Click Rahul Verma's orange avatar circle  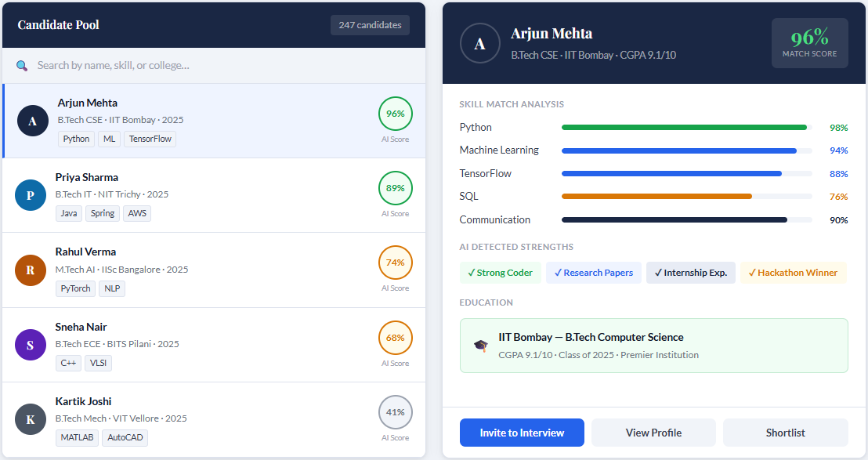point(31,270)
